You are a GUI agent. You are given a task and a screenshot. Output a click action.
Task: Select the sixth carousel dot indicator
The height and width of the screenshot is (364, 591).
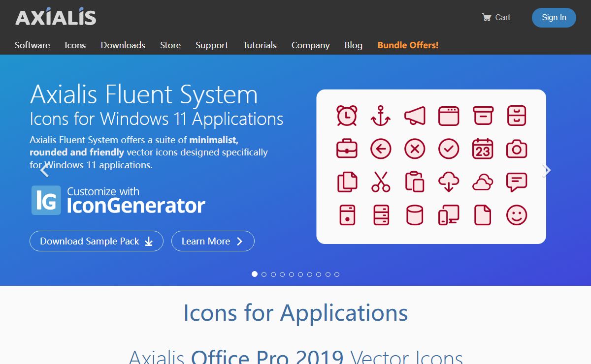pos(300,274)
